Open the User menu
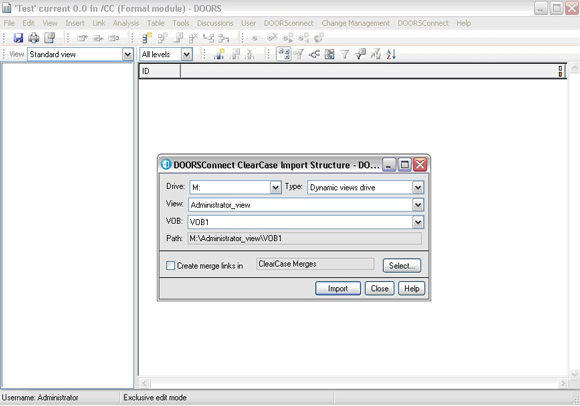Viewport: 580px width, 406px height. click(x=248, y=23)
